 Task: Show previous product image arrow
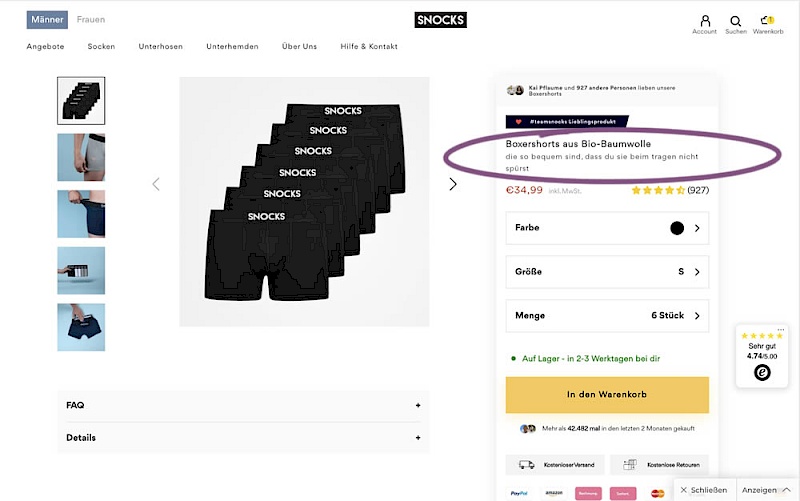[x=156, y=184]
